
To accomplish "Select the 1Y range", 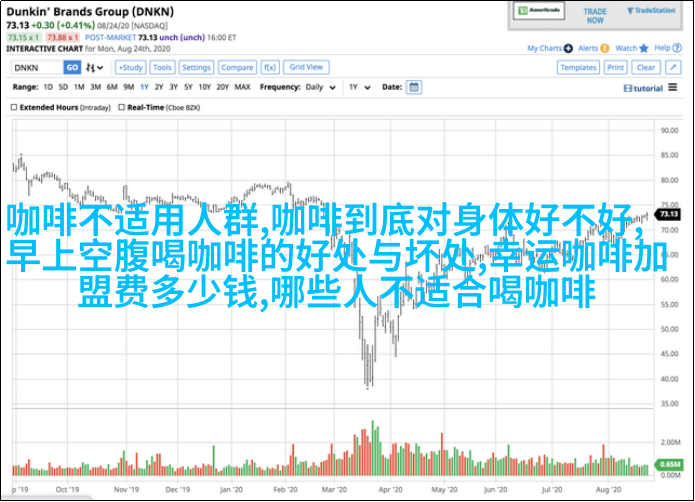I will 144,87.
